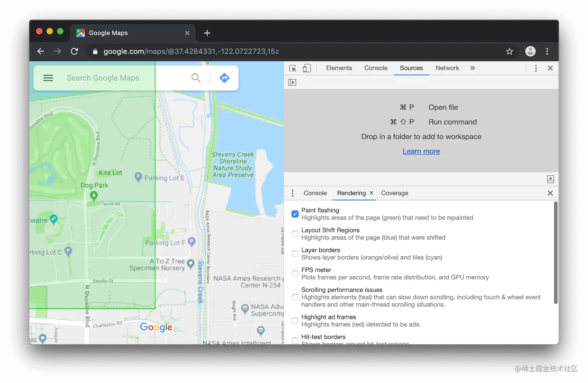
Task: Select the Rendering drawer tab
Action: coord(351,193)
